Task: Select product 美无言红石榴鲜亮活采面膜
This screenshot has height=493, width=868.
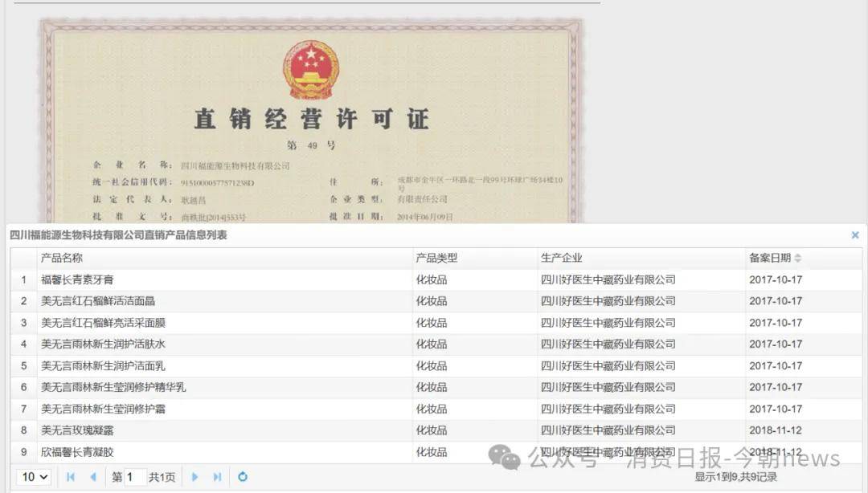Action: coord(103,323)
